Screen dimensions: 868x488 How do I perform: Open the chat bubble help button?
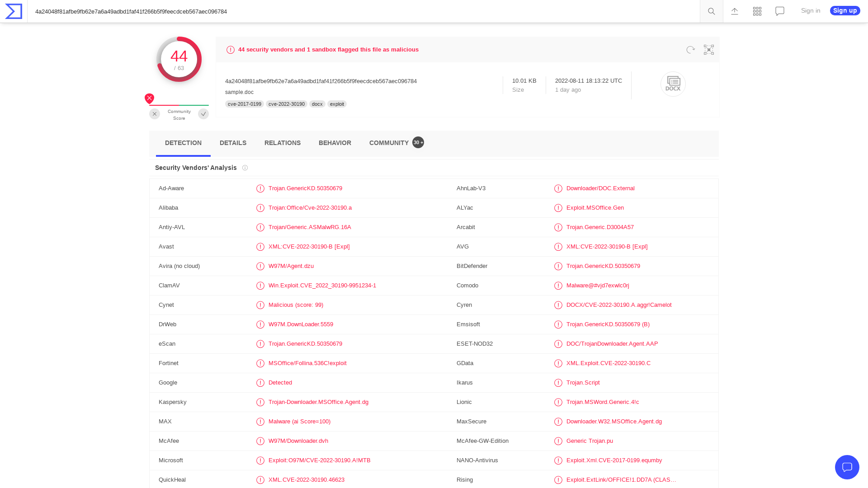click(x=847, y=467)
